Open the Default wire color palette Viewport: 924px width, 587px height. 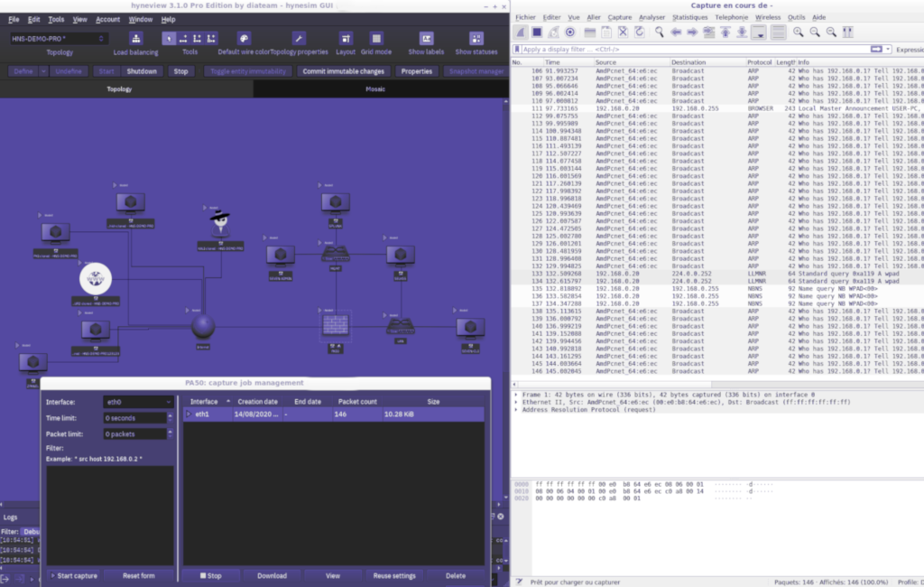(243, 39)
